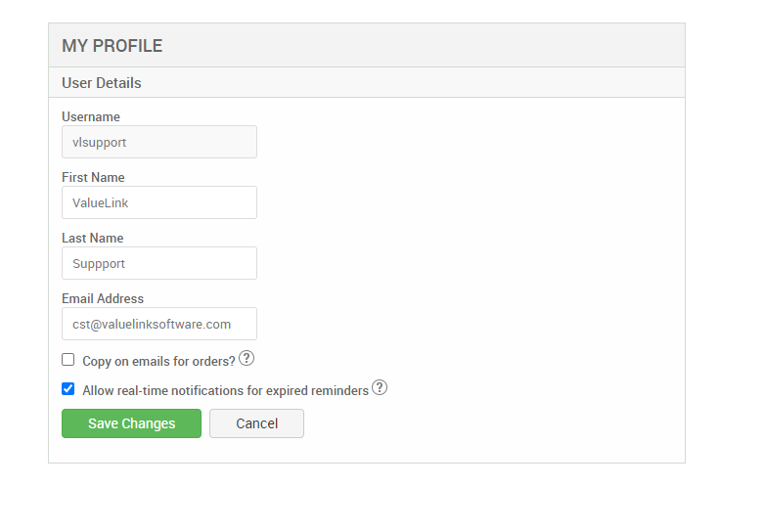Open help icon beside Copy on emails for orders
This screenshot has height=532, width=763.
247,358
